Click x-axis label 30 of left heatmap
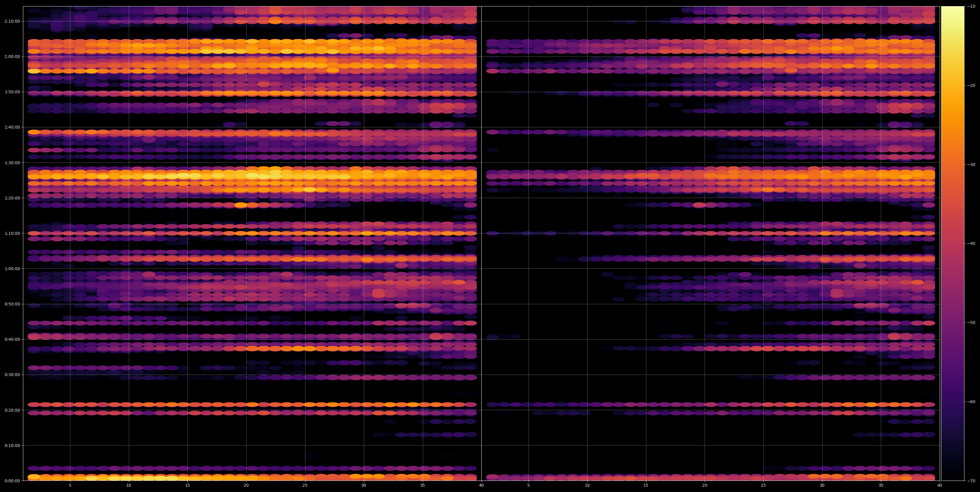The height and width of the screenshot is (492, 980). pos(364,486)
